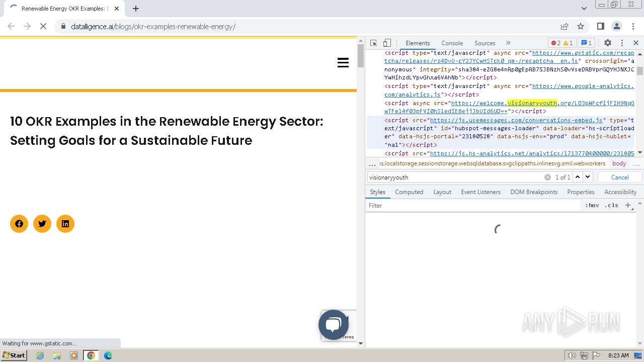Screen dimensions: 644x362
Task: Switch to the Sources panel
Action: pyautogui.click(x=485, y=43)
